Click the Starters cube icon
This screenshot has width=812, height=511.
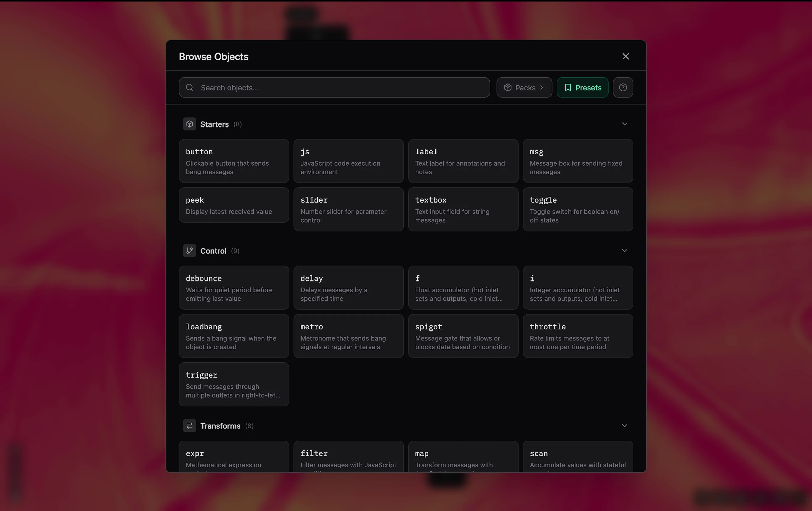[x=190, y=124]
